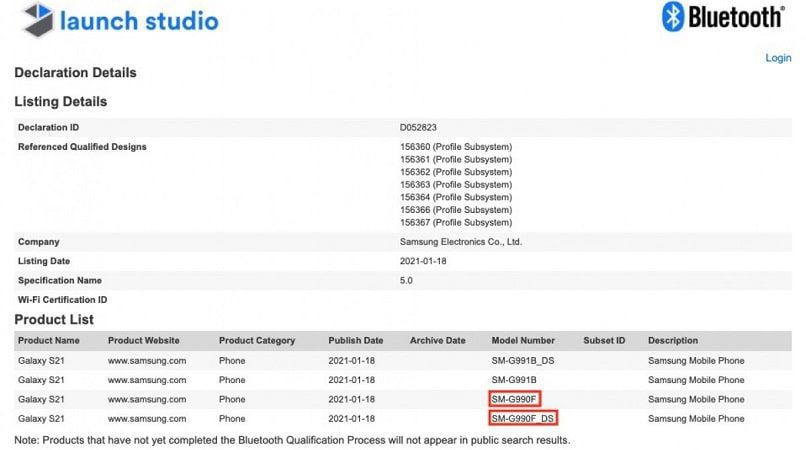Viewport: 806px width, 450px height.
Task: Click design 156366 (Profile Subsystem)
Action: tap(456, 210)
